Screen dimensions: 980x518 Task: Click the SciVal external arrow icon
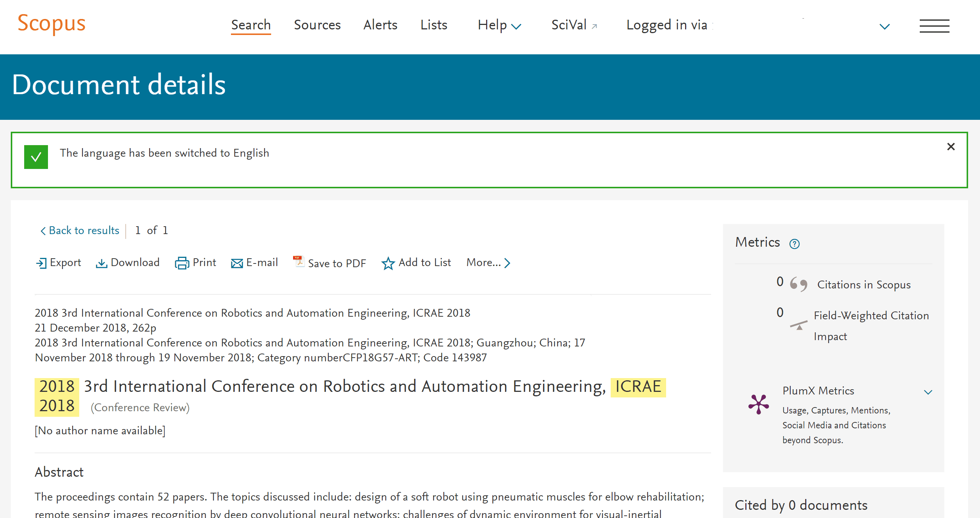(594, 26)
